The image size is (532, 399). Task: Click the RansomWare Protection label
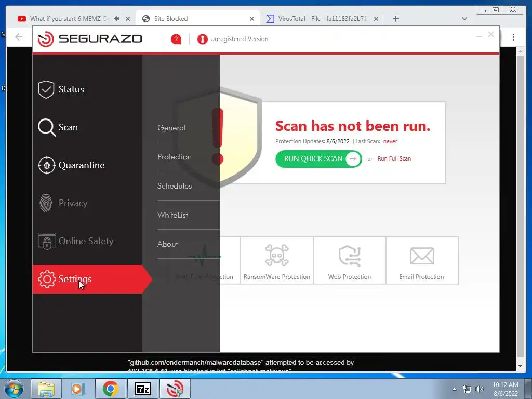tap(277, 277)
